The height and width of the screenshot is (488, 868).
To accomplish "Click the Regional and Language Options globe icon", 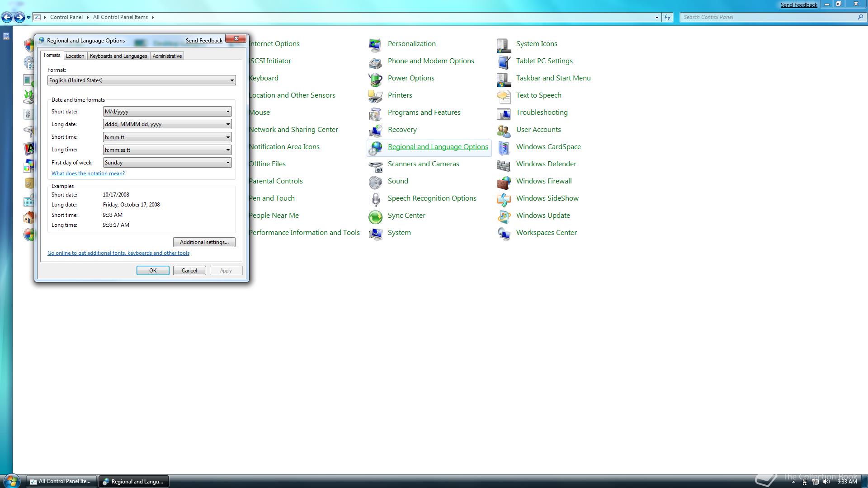I will pyautogui.click(x=375, y=147).
